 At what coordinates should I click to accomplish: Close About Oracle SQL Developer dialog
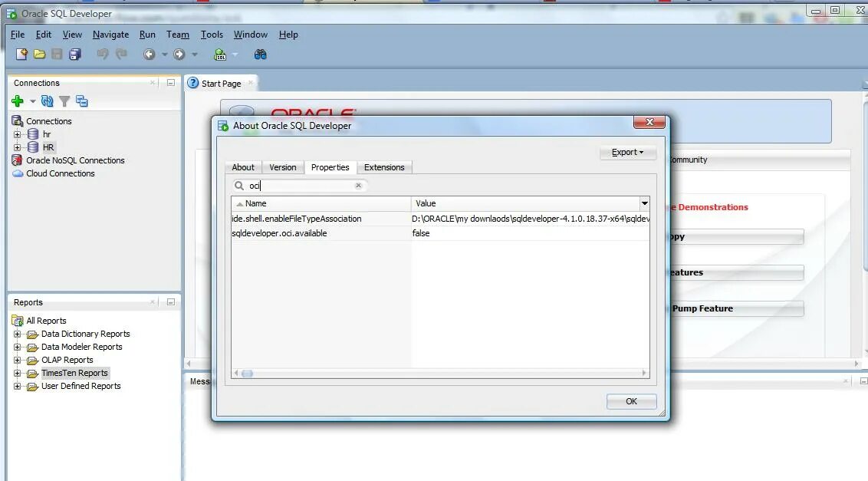click(649, 122)
